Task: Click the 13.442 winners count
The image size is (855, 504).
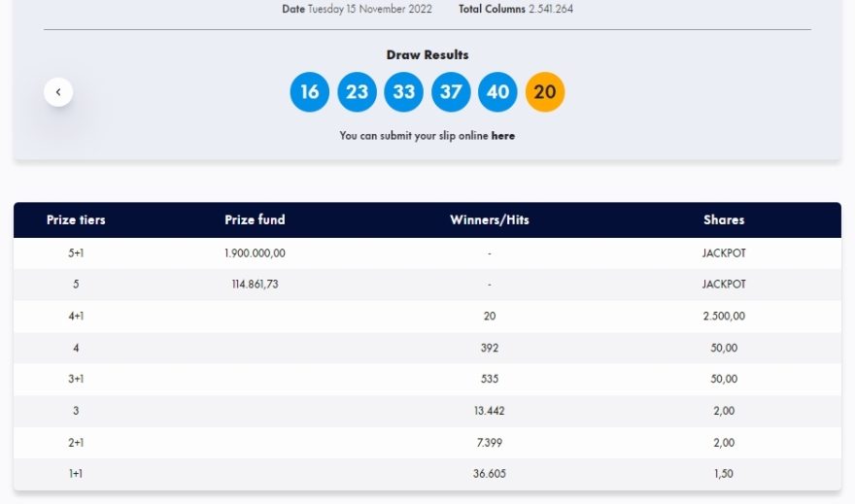Action: 489,411
